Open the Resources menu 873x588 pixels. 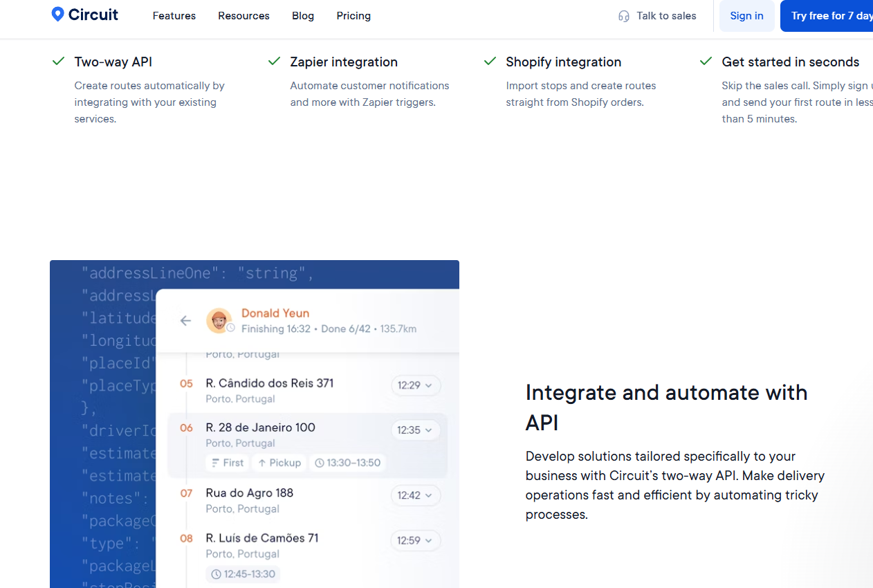tap(243, 16)
